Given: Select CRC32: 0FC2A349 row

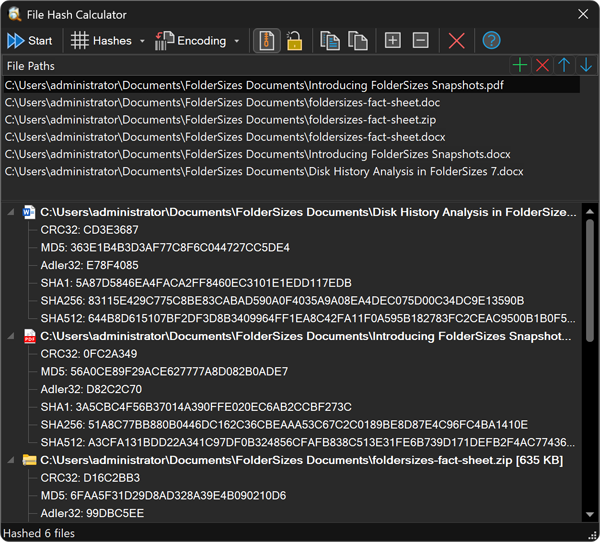Looking at the screenshot, I should click(89, 354).
